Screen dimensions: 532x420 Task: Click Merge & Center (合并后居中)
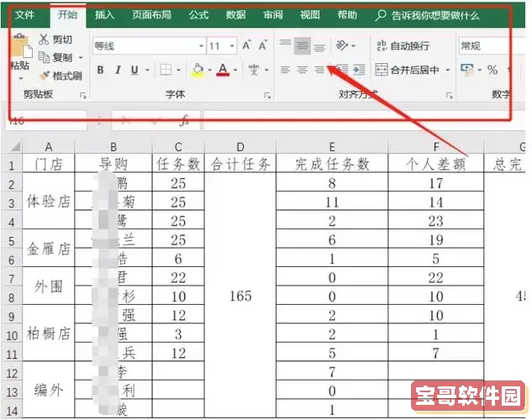coord(407,71)
